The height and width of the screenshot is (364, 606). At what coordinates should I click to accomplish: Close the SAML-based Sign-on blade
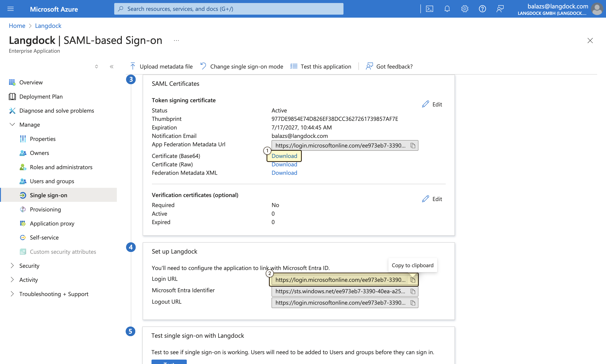[590, 40]
